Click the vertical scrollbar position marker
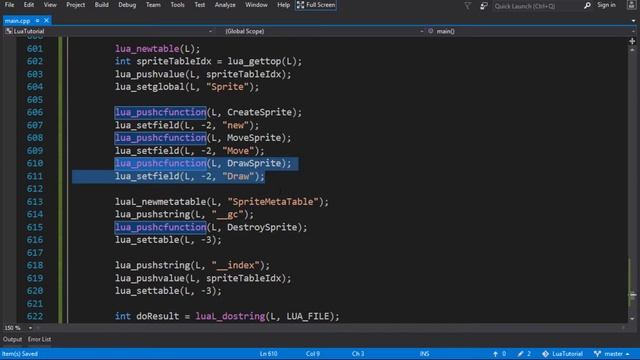Image resolution: width=640 pixels, height=360 pixels. click(x=632, y=295)
